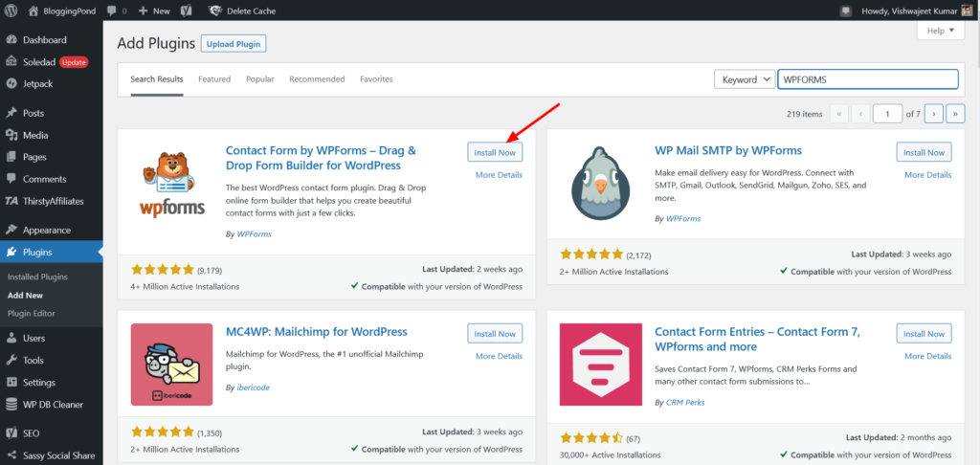This screenshot has width=980, height=465.
Task: Open WP Mail SMTP by WPForms title
Action: (x=728, y=150)
